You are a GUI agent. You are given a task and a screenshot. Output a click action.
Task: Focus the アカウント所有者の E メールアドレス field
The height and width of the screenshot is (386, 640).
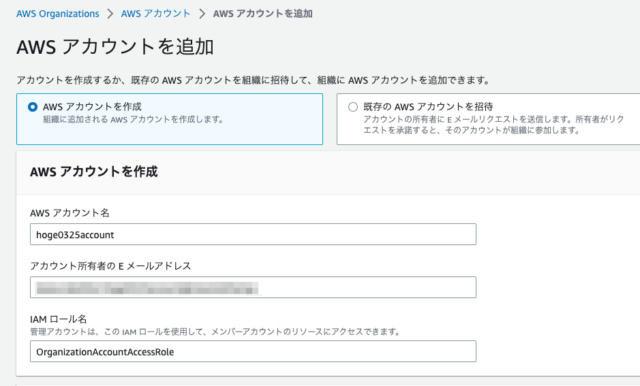[253, 287]
